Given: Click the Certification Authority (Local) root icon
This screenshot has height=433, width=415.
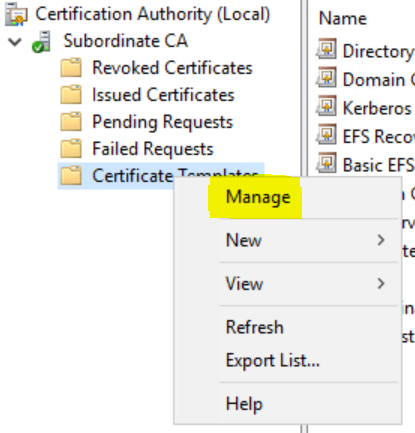Looking at the screenshot, I should click(16, 14).
